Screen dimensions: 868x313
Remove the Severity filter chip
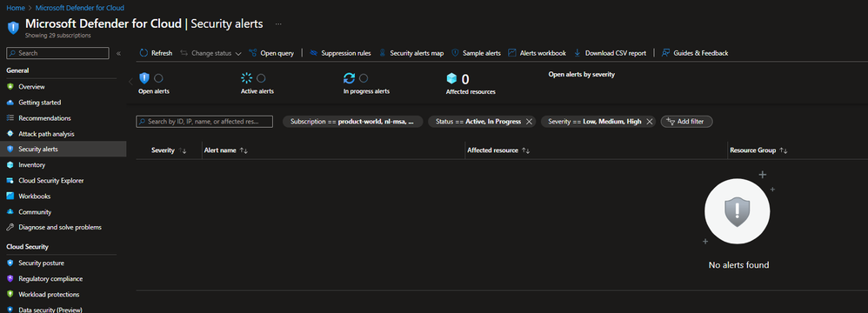click(650, 122)
